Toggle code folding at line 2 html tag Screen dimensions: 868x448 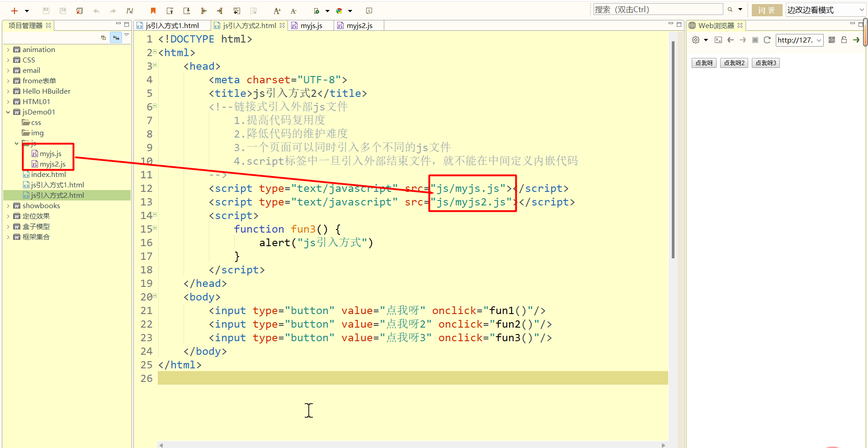[x=155, y=52]
